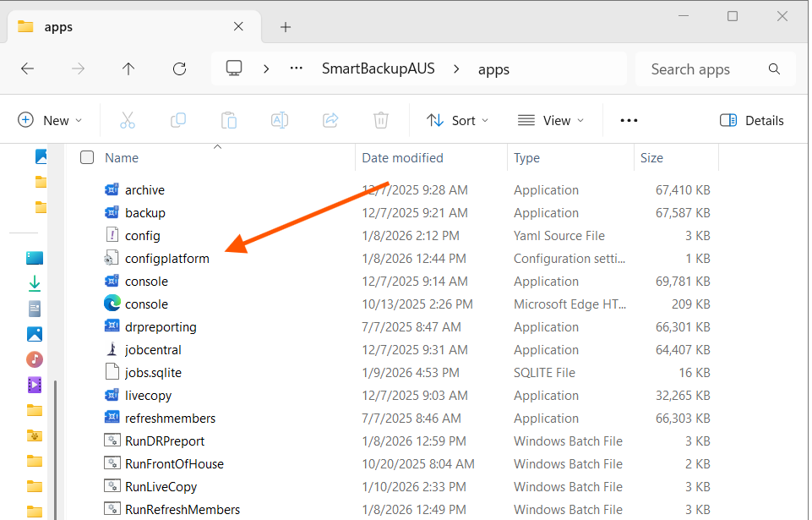Click the Share icon in toolbar

click(330, 120)
